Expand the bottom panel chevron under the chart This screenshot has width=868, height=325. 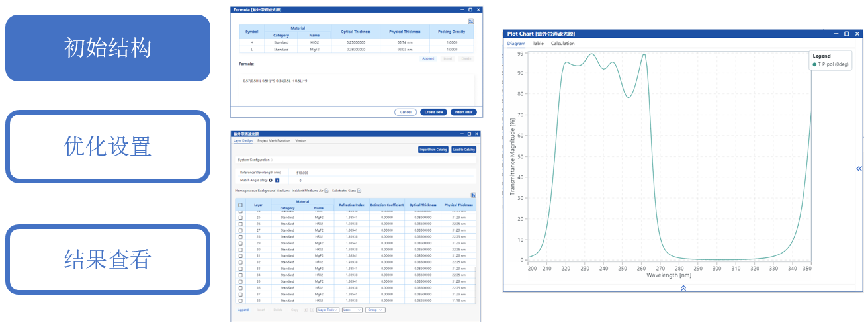683,288
